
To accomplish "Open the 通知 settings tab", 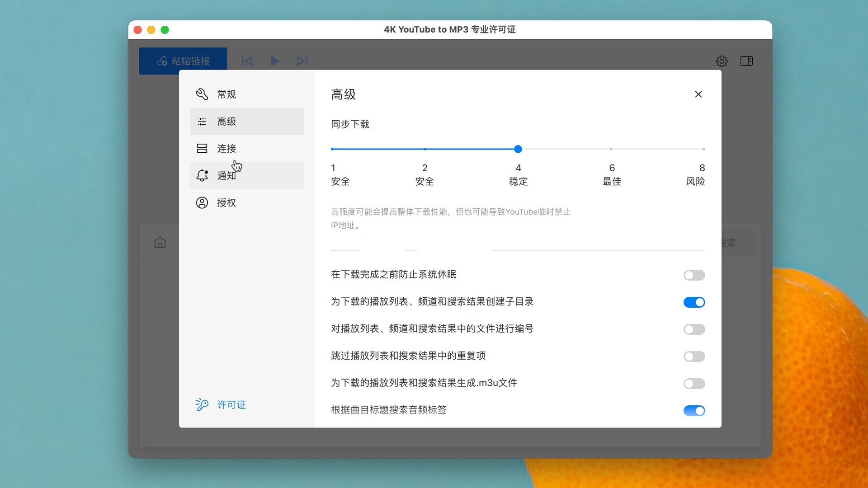I will pyautogui.click(x=246, y=175).
